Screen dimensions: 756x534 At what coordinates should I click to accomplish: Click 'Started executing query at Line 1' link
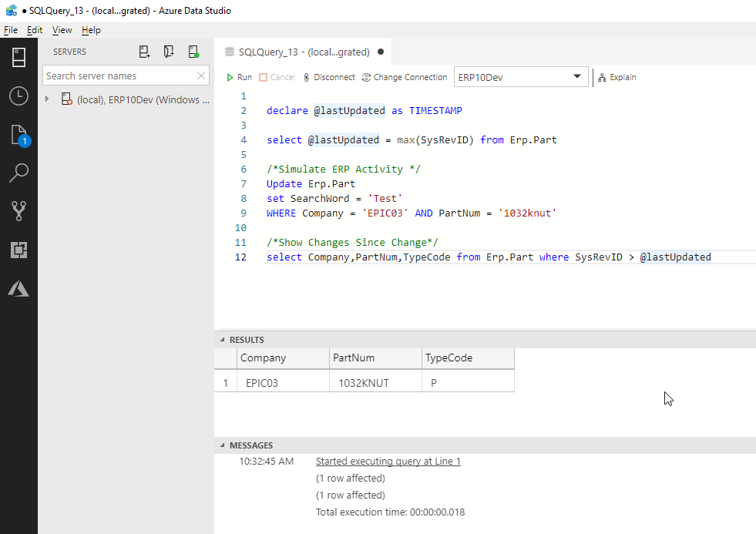pos(388,462)
